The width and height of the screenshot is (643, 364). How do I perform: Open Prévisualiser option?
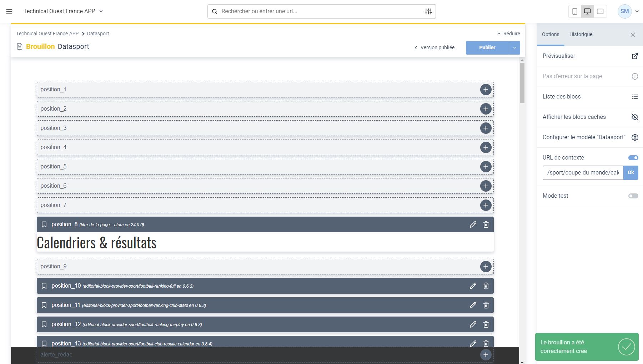tap(590, 56)
